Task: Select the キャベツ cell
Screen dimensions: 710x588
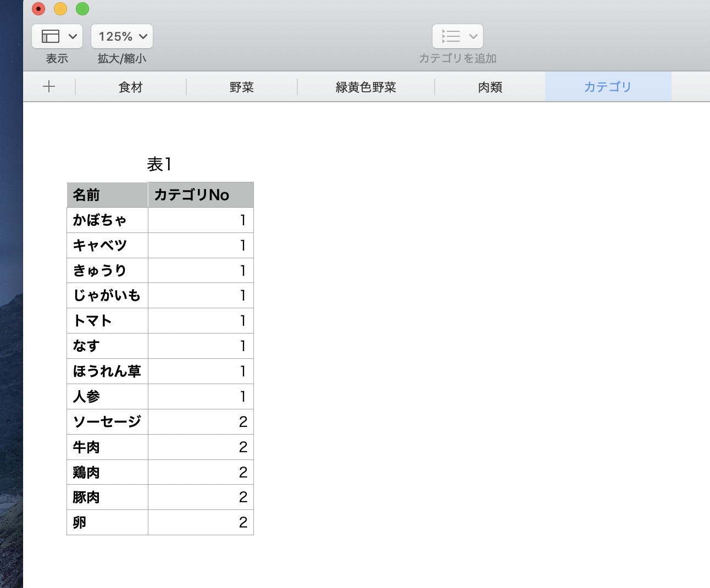Action: [x=108, y=246]
